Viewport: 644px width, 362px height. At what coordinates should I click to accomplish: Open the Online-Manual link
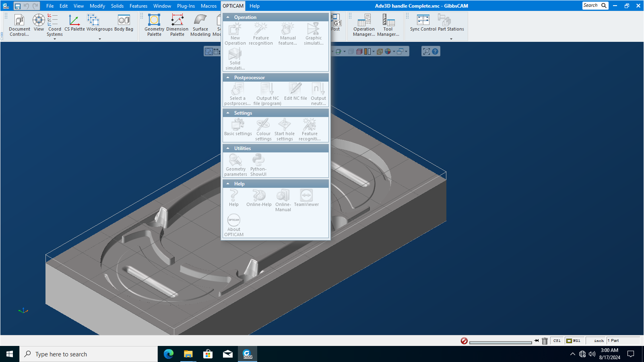coord(283,200)
